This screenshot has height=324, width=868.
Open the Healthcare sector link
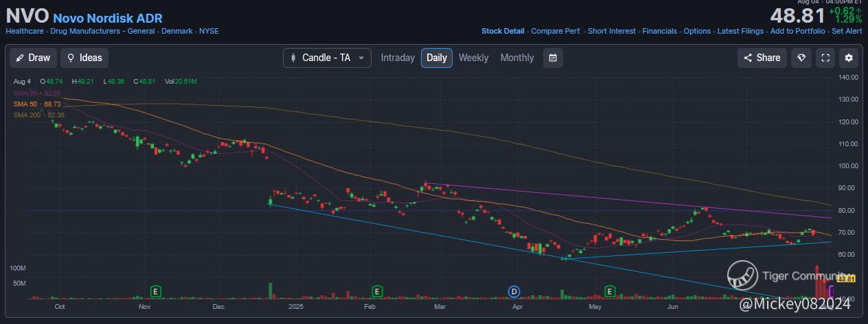point(25,32)
